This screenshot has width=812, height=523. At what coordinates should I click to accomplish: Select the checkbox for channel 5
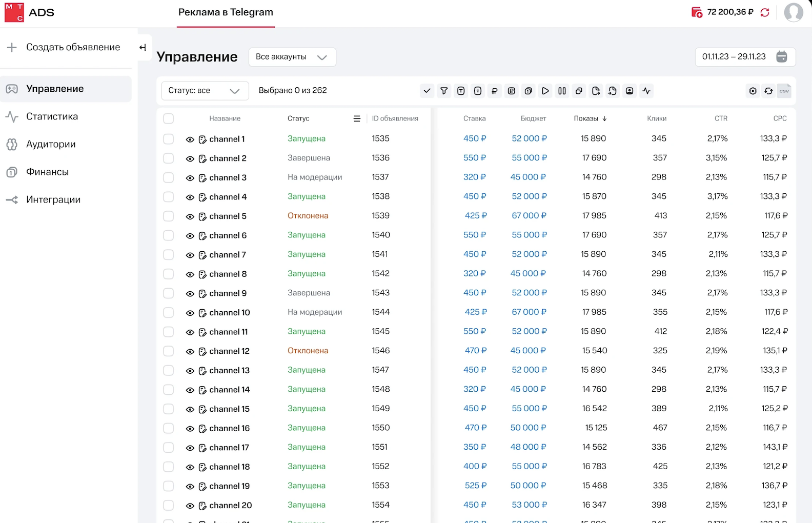(x=168, y=216)
